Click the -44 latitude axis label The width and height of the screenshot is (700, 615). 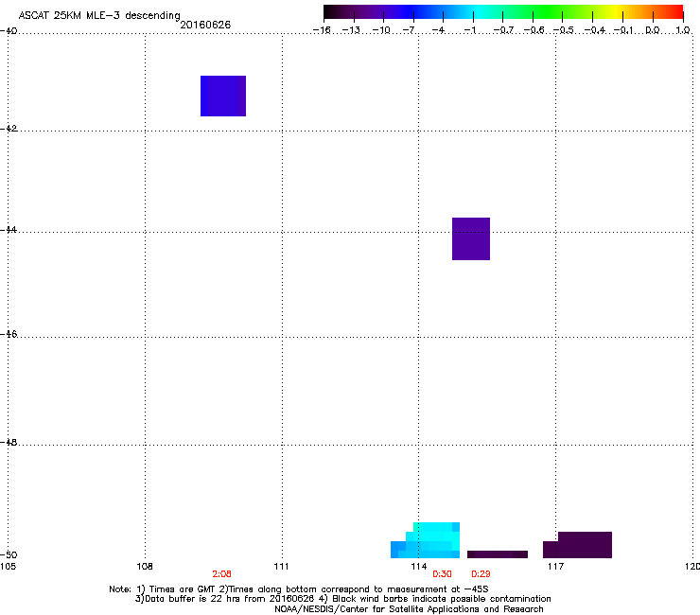pos(9,230)
